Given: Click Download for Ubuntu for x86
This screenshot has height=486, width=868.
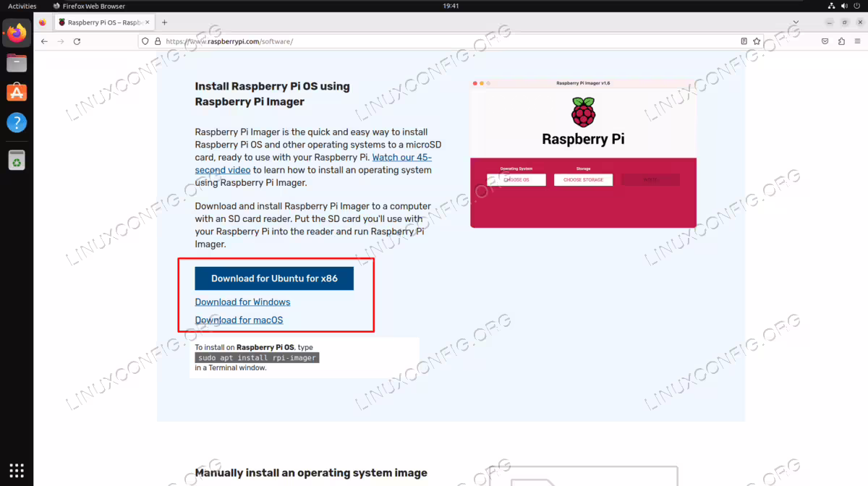Looking at the screenshot, I should (274, 278).
